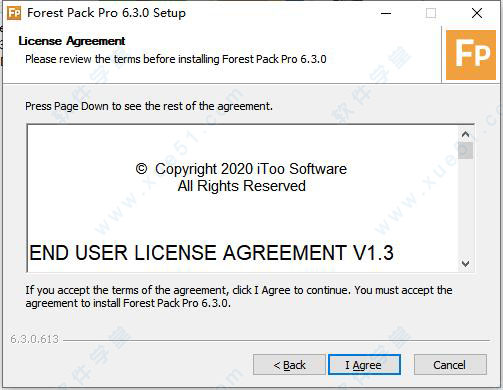
Task: Click the License Agreement page title
Action: (72, 41)
